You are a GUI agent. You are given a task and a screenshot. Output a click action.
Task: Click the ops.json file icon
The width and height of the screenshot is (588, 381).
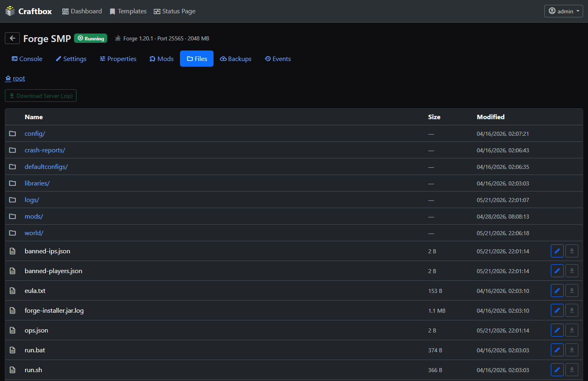(13, 330)
